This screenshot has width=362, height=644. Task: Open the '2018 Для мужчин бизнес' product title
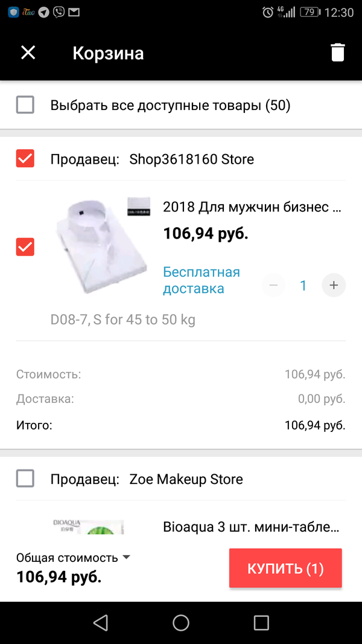252,207
